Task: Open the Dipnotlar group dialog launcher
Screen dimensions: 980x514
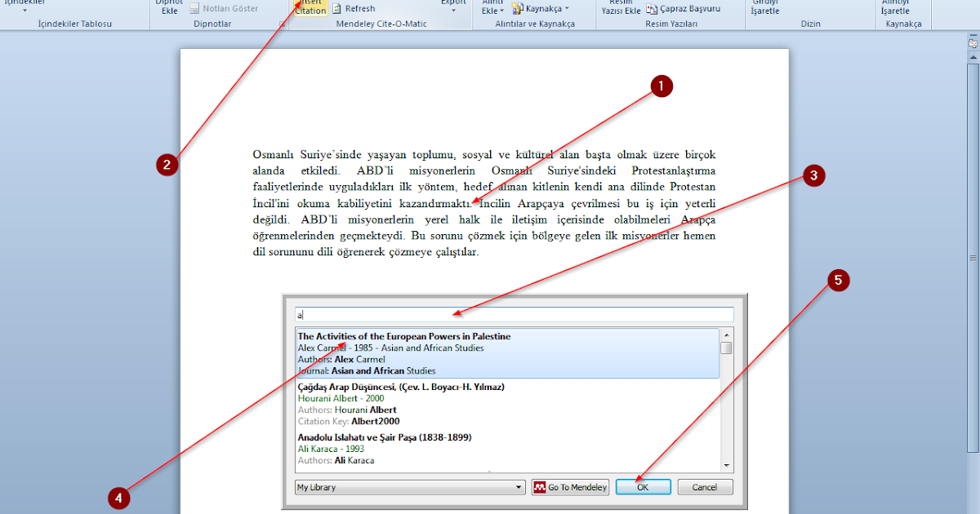Action: point(282,24)
